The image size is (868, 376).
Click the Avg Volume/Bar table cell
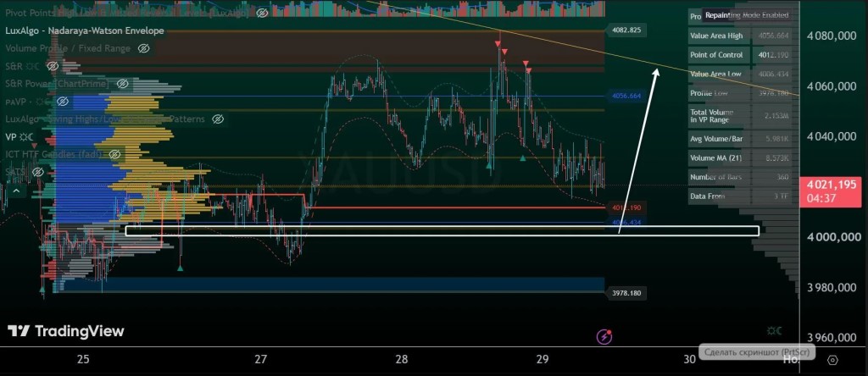[719, 139]
